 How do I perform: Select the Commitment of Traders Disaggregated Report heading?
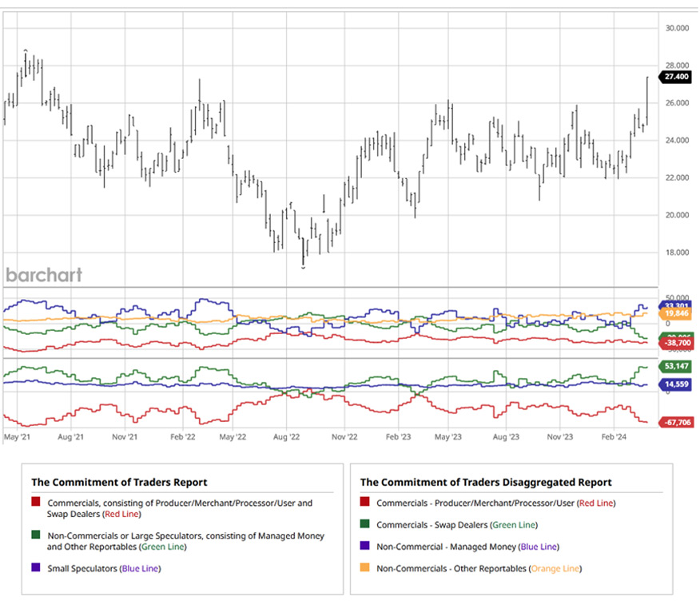tap(486, 482)
